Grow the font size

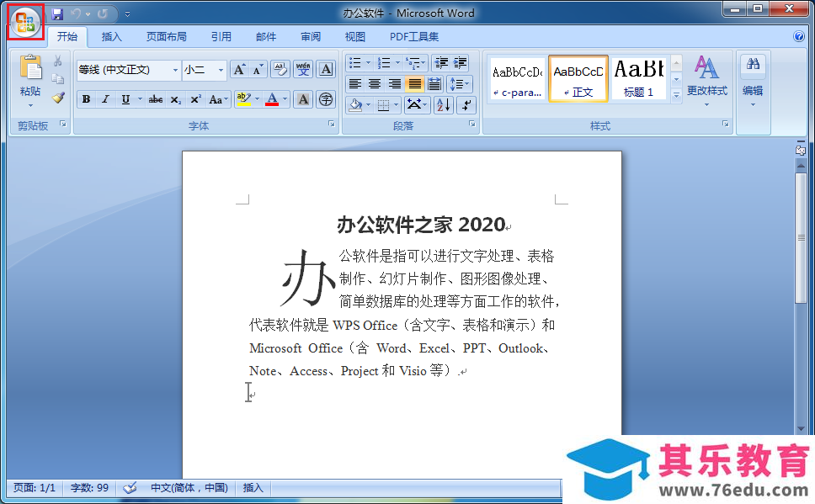[x=239, y=69]
